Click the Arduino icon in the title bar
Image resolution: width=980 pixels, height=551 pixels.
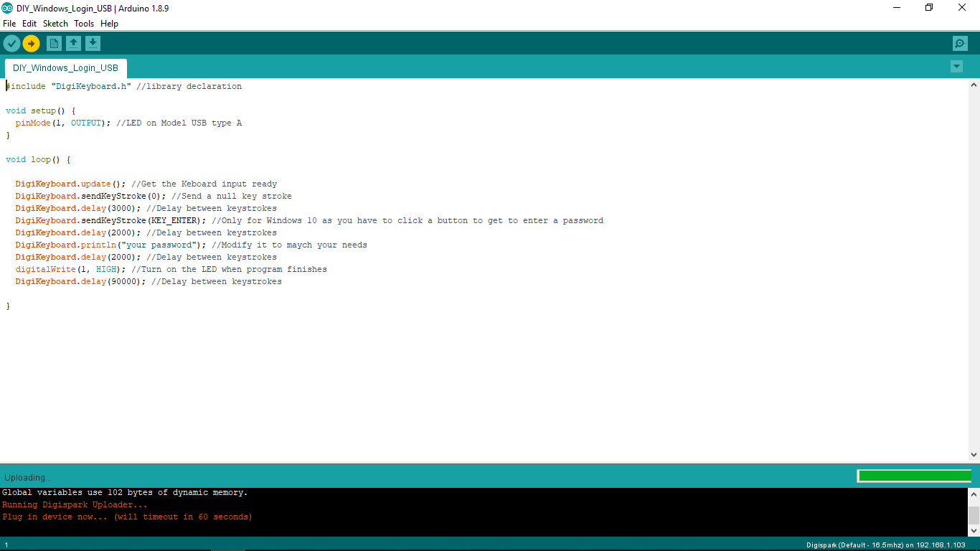click(9, 7)
